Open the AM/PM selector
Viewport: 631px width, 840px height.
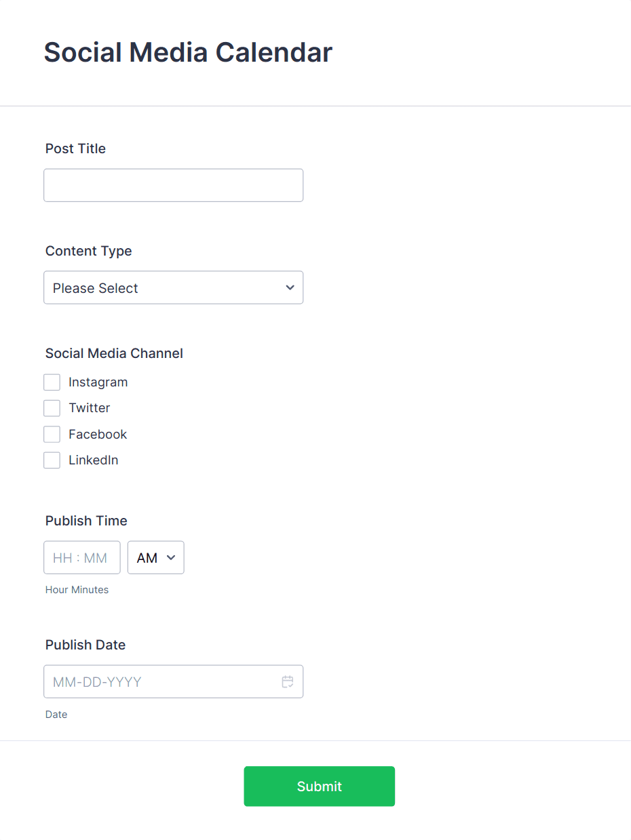[x=155, y=557]
